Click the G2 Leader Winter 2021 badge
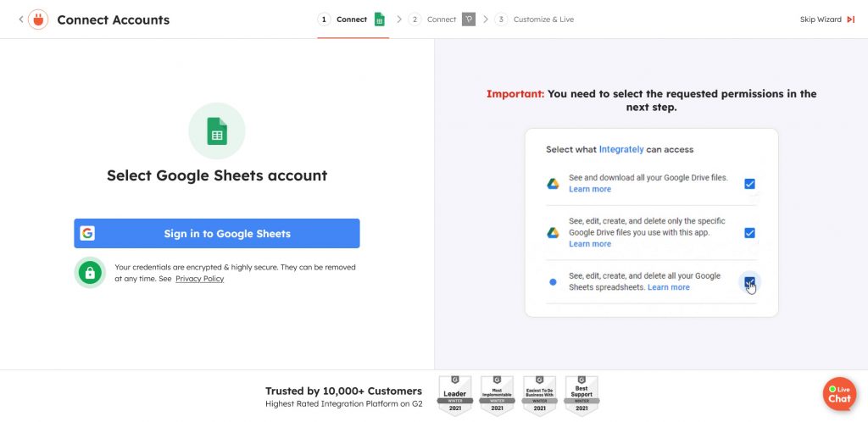Viewport: 868px width, 422px height. (x=455, y=395)
